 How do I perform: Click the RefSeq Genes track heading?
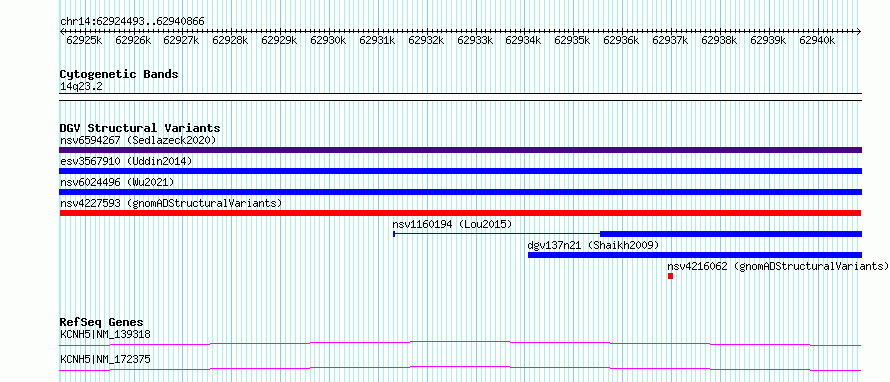pyautogui.click(x=102, y=322)
